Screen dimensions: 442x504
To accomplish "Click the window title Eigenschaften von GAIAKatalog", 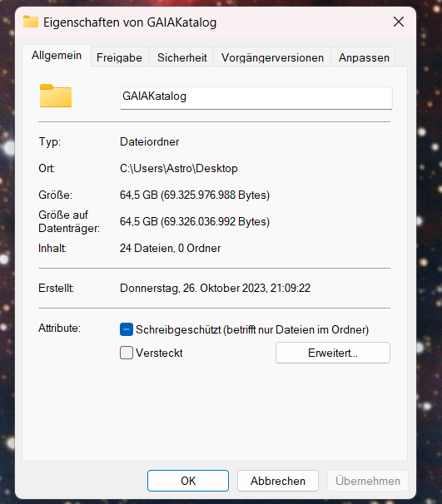I will click(130, 22).
